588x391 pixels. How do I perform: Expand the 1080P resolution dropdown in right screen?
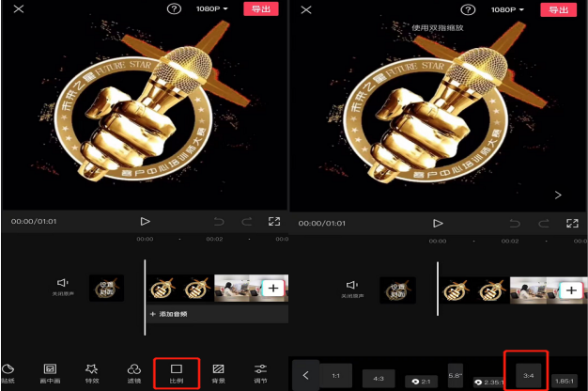[507, 9]
